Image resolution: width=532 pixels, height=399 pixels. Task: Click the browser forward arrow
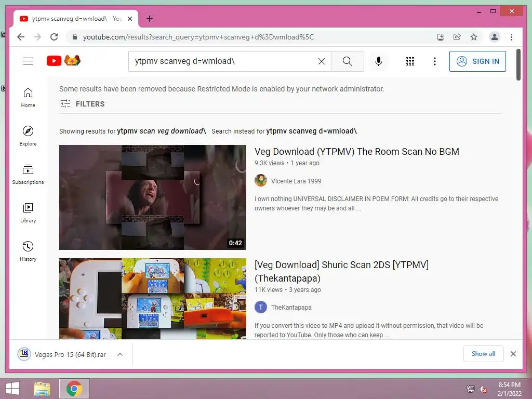pyautogui.click(x=37, y=37)
